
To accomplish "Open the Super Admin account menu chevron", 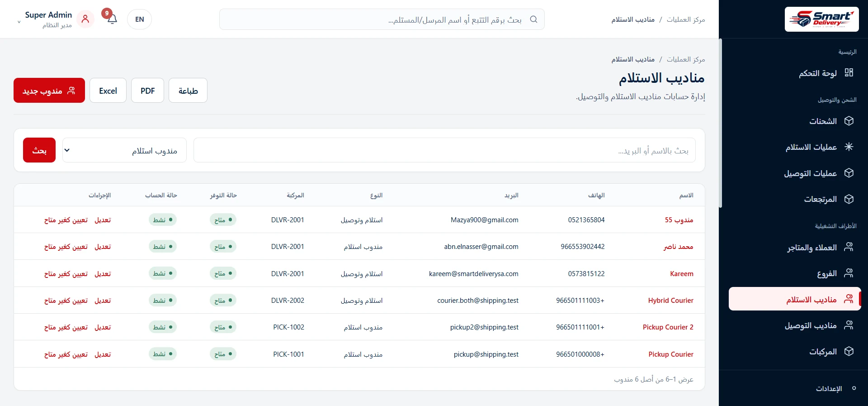I will [19, 22].
